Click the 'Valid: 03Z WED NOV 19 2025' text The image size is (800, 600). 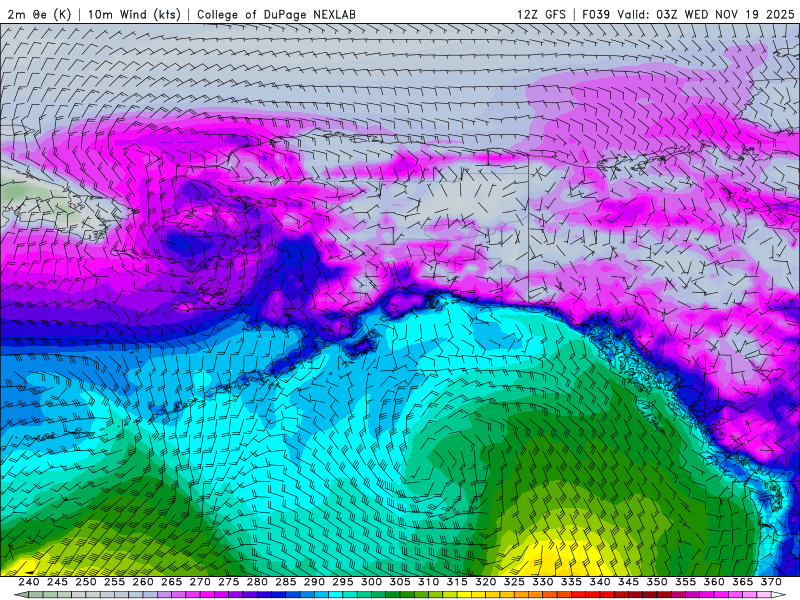(706, 14)
